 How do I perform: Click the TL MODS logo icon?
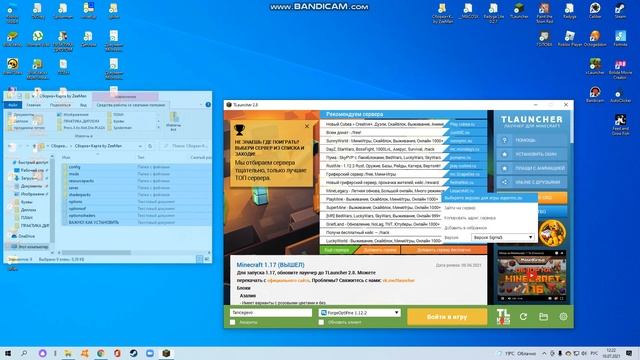coord(503,316)
